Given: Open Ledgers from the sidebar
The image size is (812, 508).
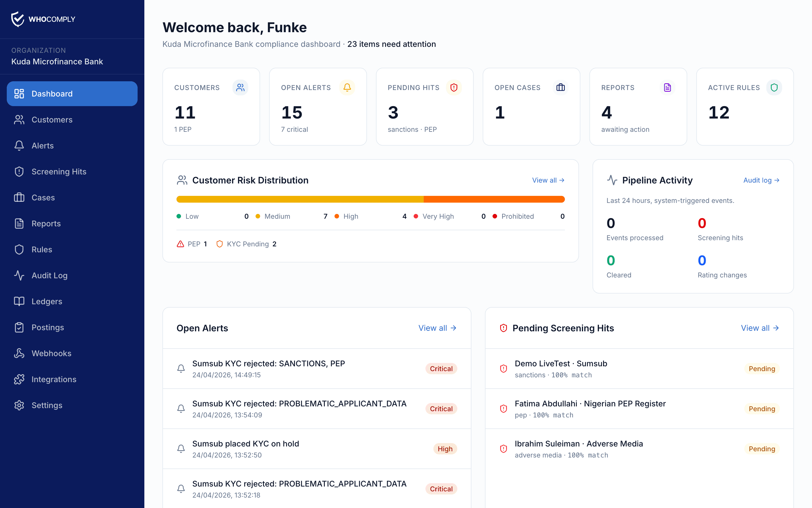Looking at the screenshot, I should [72, 301].
